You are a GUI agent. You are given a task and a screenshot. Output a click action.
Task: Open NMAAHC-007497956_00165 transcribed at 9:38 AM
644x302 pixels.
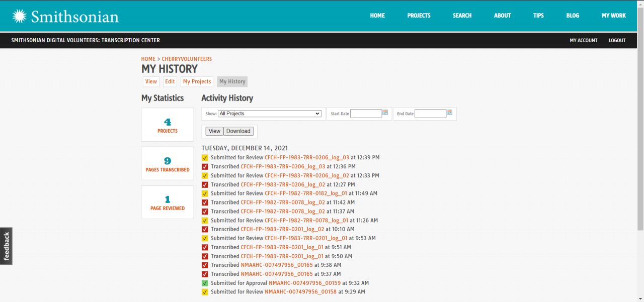tap(277, 265)
